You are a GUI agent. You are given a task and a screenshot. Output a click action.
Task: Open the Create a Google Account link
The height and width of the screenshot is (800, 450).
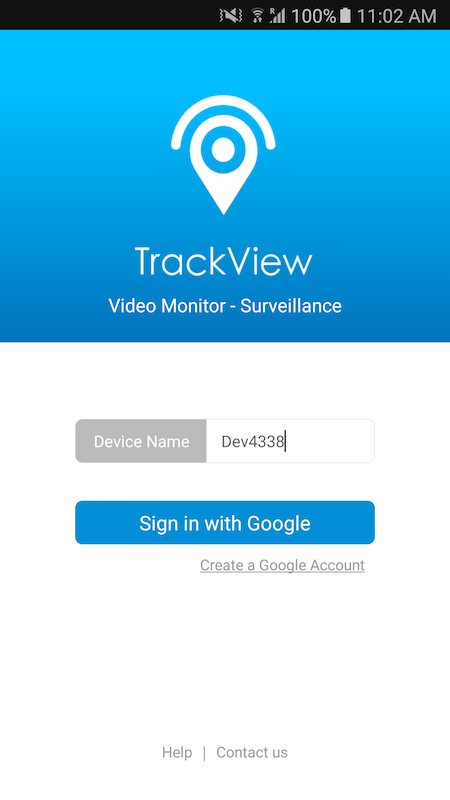[x=282, y=565]
